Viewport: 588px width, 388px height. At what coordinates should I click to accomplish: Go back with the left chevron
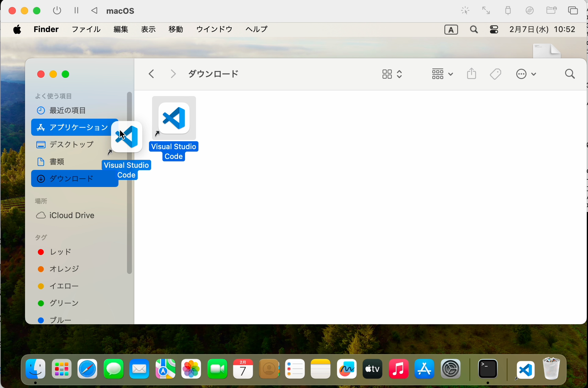point(151,74)
